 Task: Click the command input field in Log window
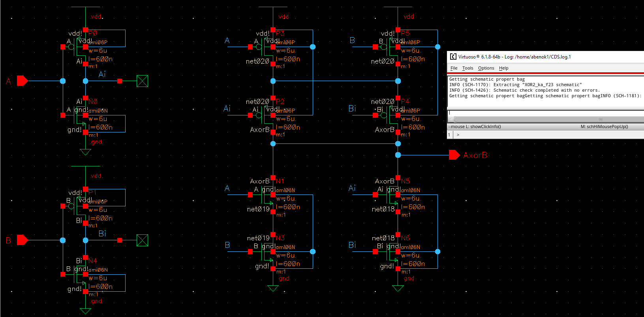546,113
